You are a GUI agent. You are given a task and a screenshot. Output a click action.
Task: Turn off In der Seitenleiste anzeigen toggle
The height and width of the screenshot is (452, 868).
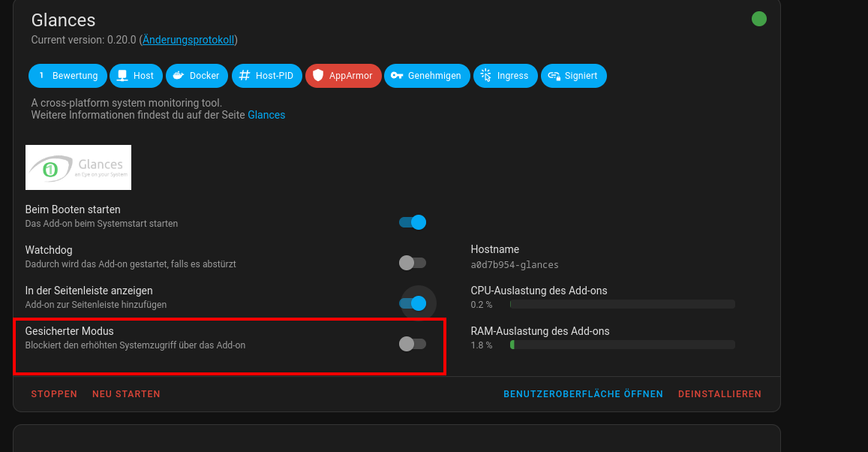click(x=413, y=303)
